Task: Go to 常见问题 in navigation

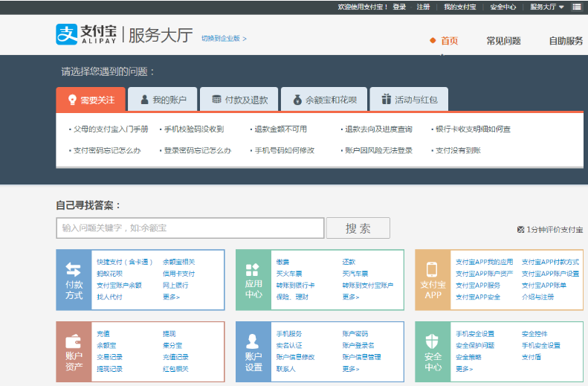Action: 503,41
